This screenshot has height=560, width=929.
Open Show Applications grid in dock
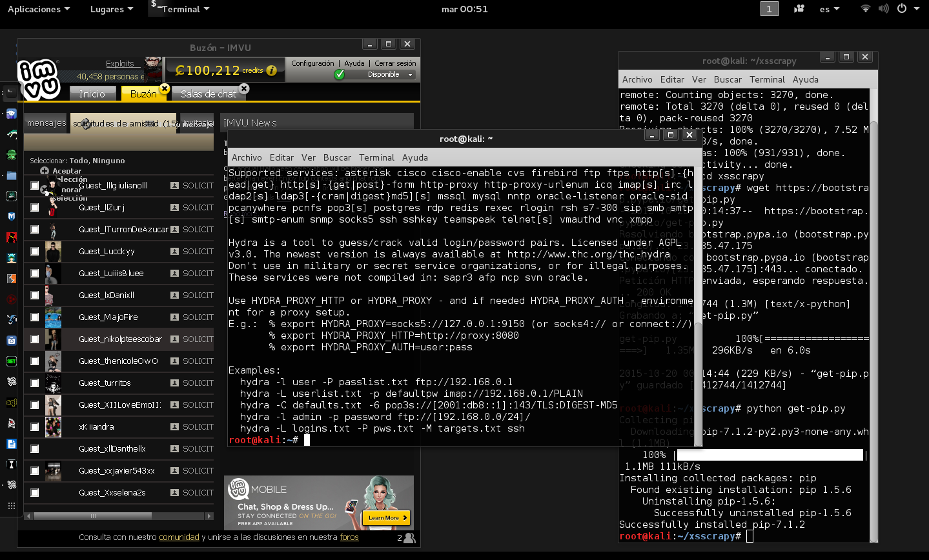coord(11,506)
